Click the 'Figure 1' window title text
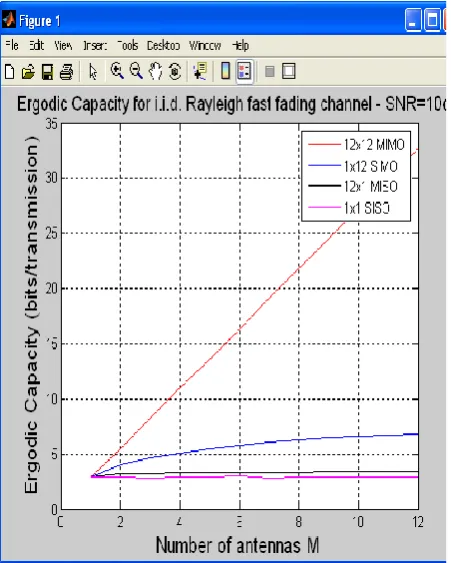Viewport: 451px width, 563px height. click(x=39, y=21)
